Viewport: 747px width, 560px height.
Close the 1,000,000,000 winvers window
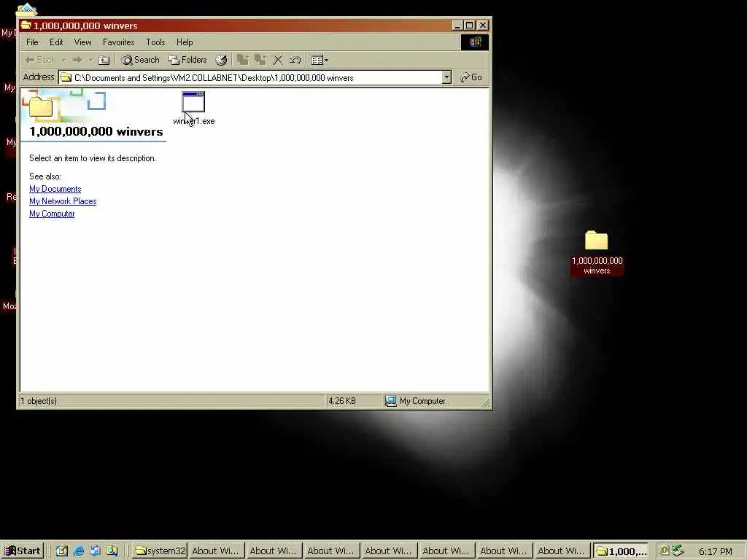pyautogui.click(x=483, y=26)
